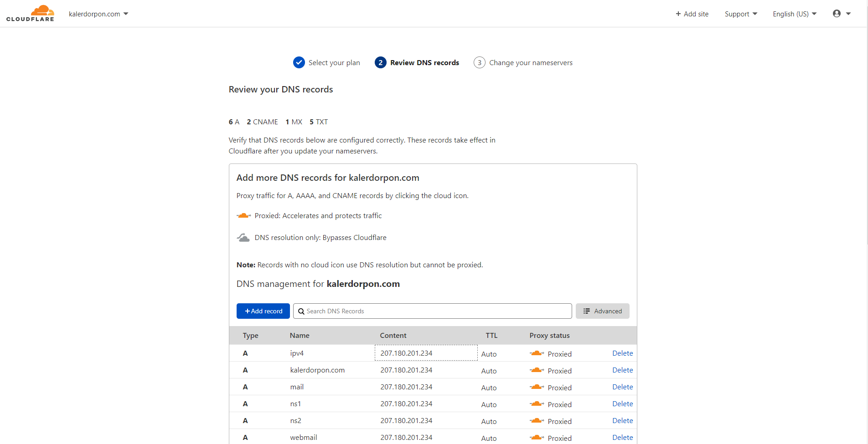Image resolution: width=868 pixels, height=444 pixels.
Task: Open the TTL Auto dropdown for ns1
Action: pos(489,404)
